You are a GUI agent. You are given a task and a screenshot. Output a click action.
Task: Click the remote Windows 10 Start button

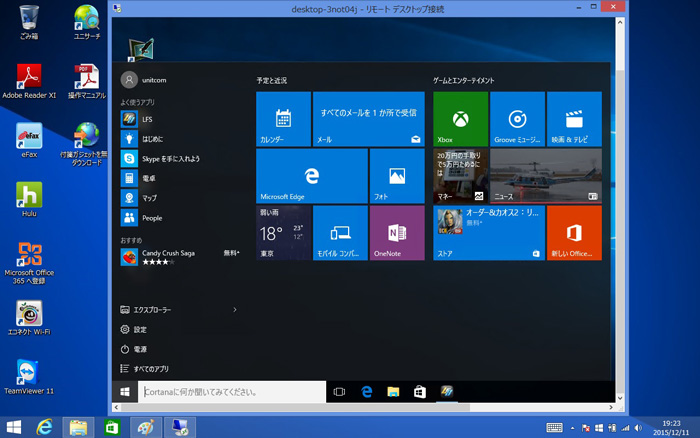pyautogui.click(x=125, y=392)
